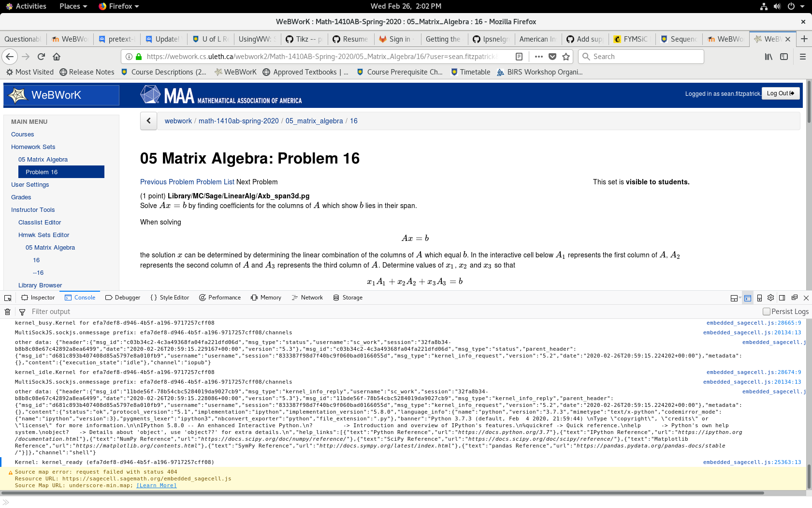
Task: Open a new browser tab
Action: pyautogui.click(x=804, y=39)
